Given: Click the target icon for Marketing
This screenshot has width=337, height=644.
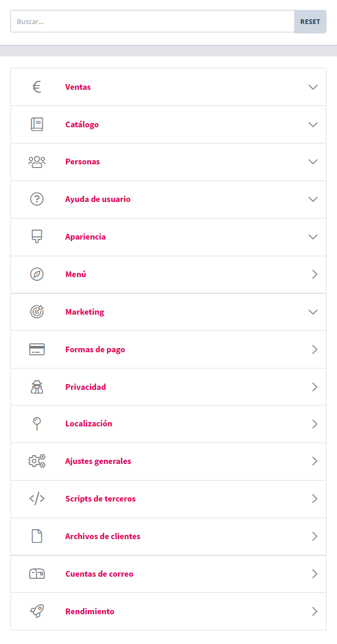Looking at the screenshot, I should (37, 312).
